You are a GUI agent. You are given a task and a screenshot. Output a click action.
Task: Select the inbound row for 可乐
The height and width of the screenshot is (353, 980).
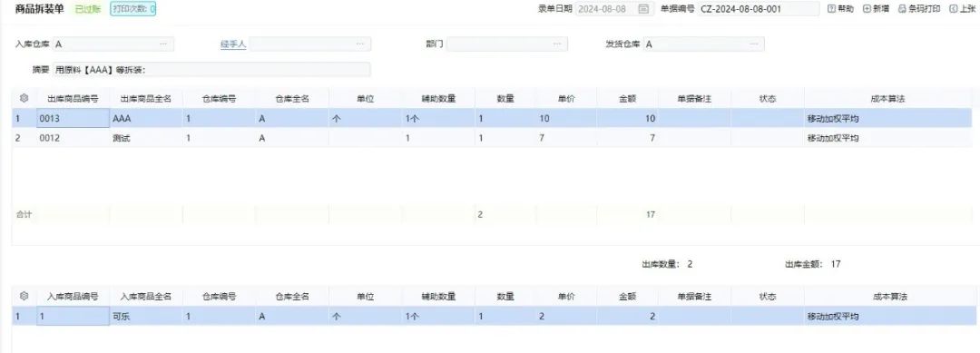(x=492, y=316)
